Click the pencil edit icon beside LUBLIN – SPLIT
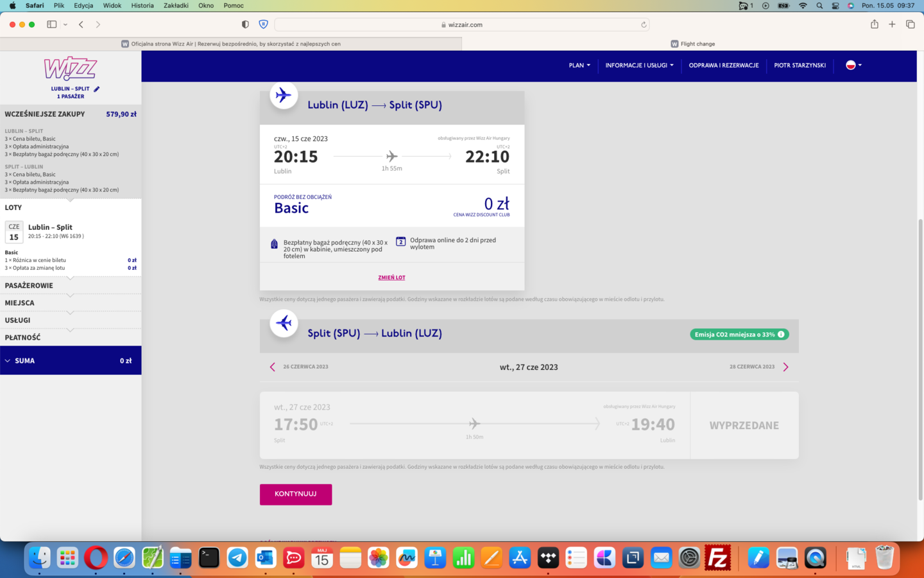The width and height of the screenshot is (924, 578). pos(97,89)
